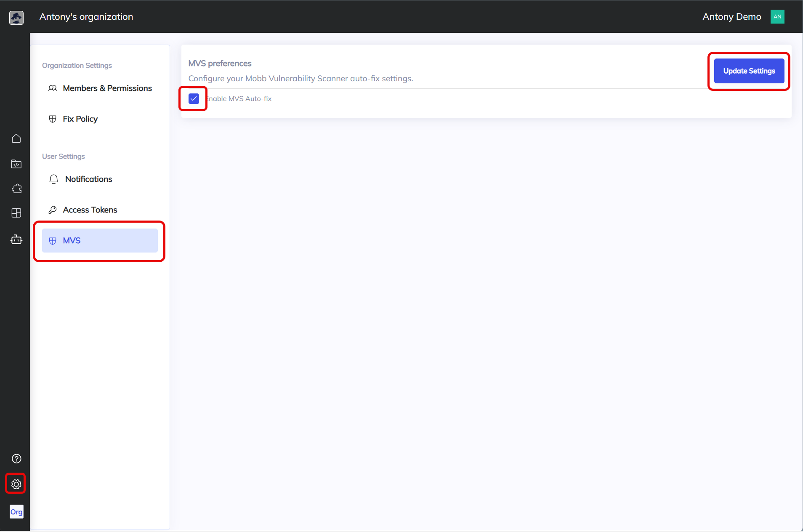803x532 pixels.
Task: Click the Antony Demo user name
Action: click(x=731, y=17)
